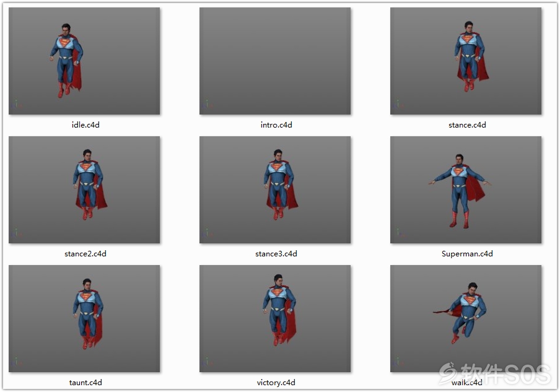Select the victory.c4d thumbnail

(275, 319)
